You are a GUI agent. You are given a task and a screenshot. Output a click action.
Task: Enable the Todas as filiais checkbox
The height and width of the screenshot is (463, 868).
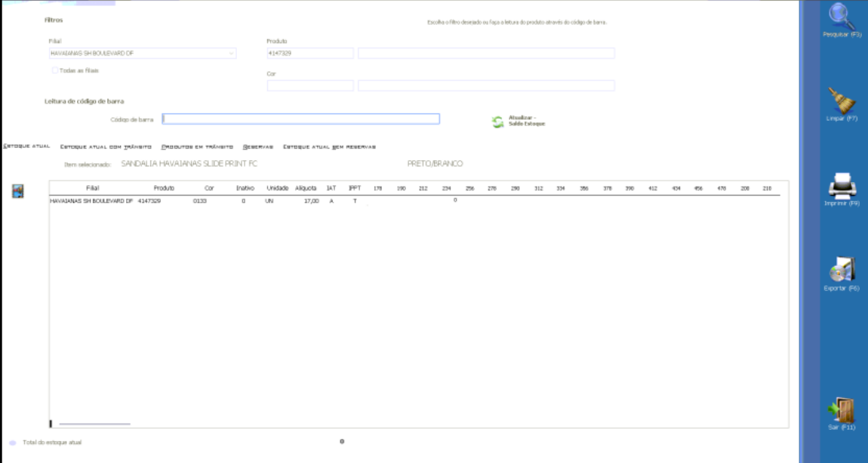tap(55, 71)
